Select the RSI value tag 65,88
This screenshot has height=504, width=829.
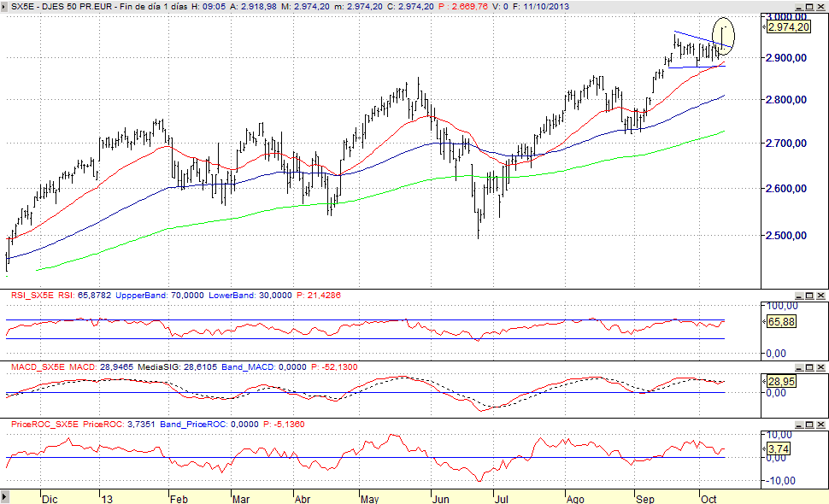[x=781, y=322]
